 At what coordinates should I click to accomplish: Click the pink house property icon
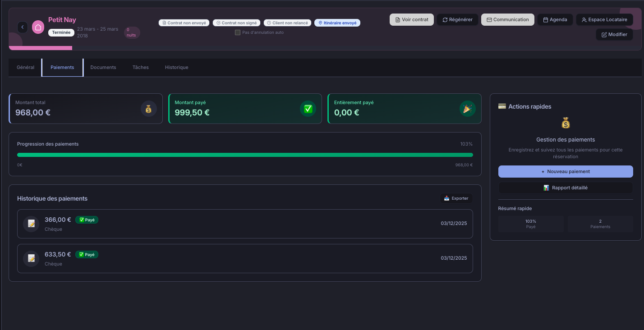tap(38, 27)
